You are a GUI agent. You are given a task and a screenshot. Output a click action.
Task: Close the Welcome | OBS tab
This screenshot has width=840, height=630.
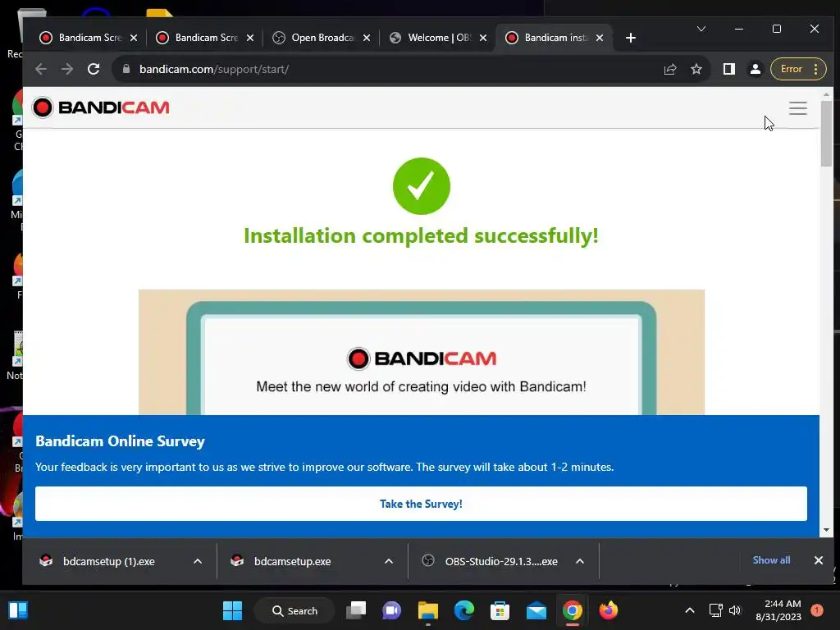pyautogui.click(x=483, y=38)
